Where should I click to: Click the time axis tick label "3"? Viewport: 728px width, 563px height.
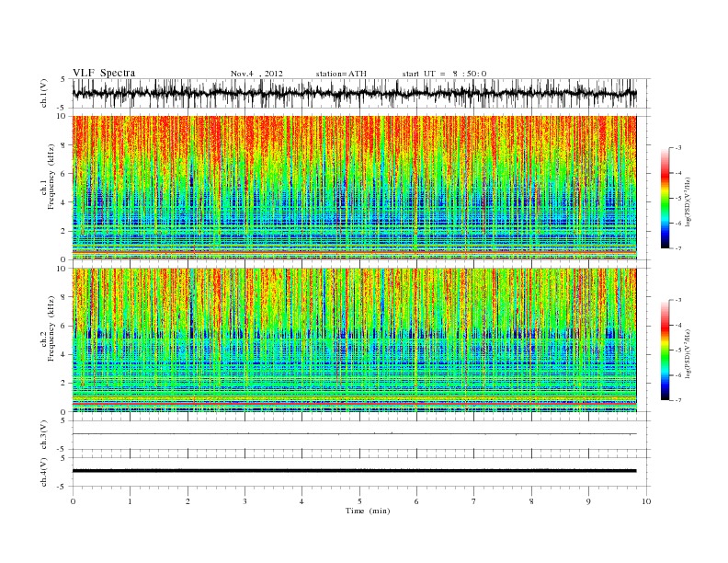[245, 501]
